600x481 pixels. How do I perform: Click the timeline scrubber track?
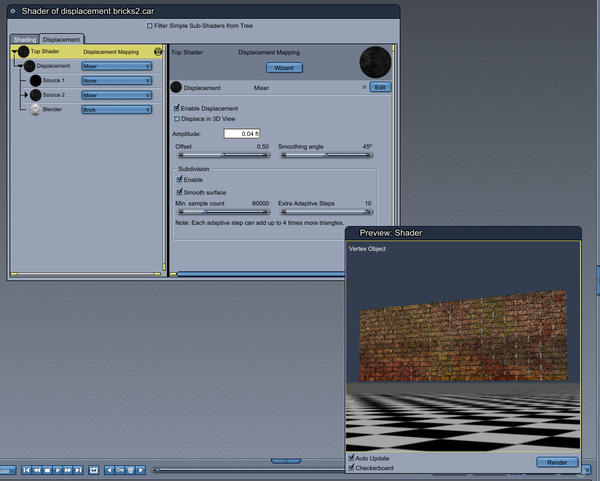[x=249, y=470]
